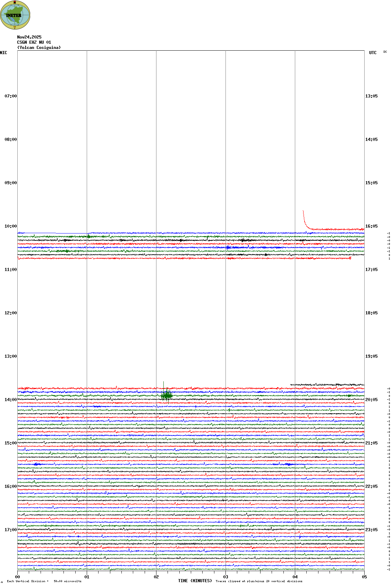Click the 02 minute axis tick label
The width and height of the screenshot is (392, 586).
click(156, 577)
